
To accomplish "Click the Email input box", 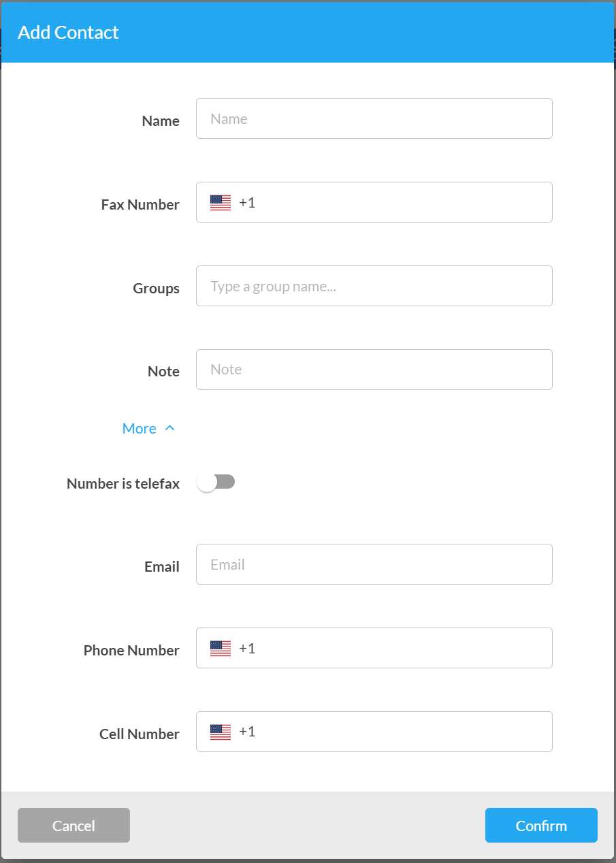I will click(374, 564).
